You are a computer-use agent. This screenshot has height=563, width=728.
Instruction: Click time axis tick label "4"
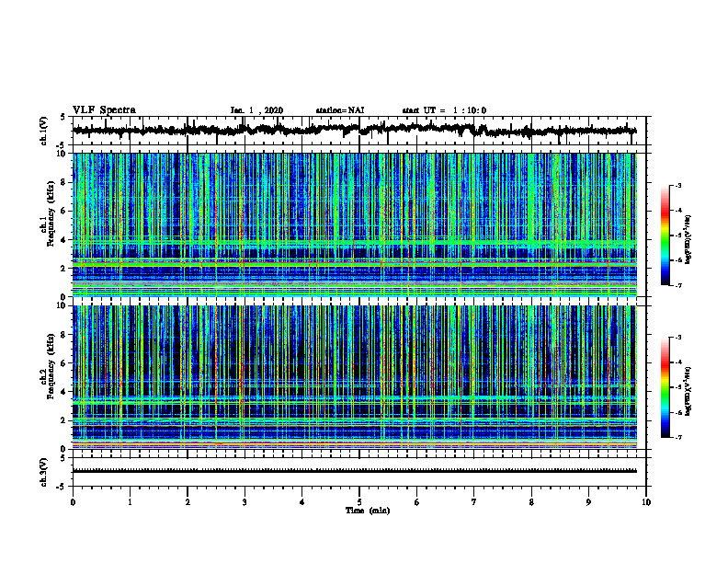pos(302,502)
